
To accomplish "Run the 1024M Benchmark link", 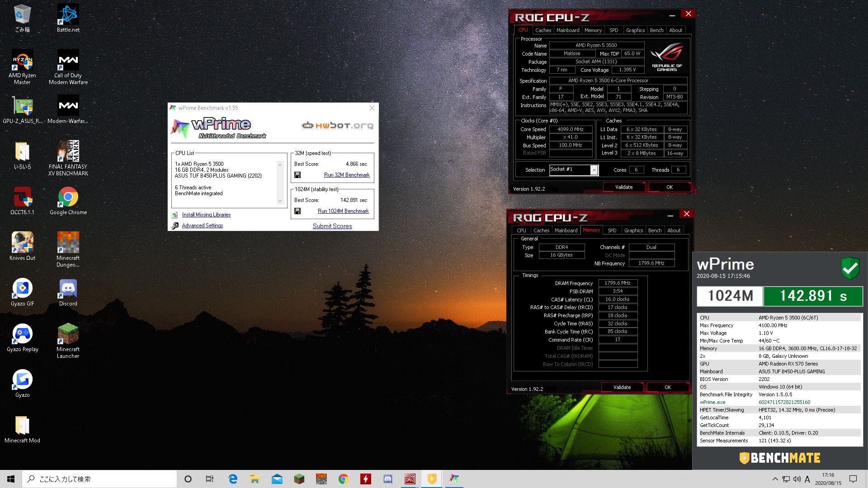I will (343, 211).
